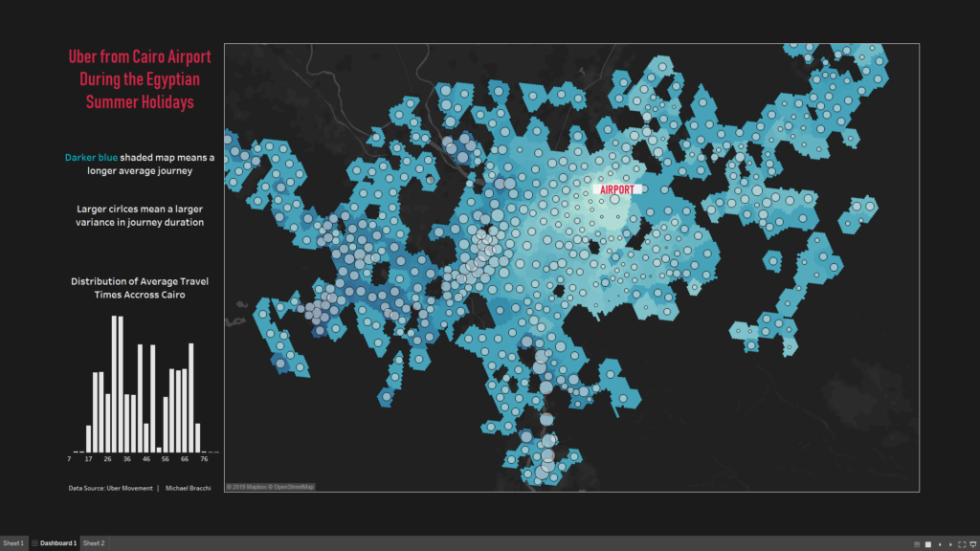Click histogram axis label 36

pos(127,459)
